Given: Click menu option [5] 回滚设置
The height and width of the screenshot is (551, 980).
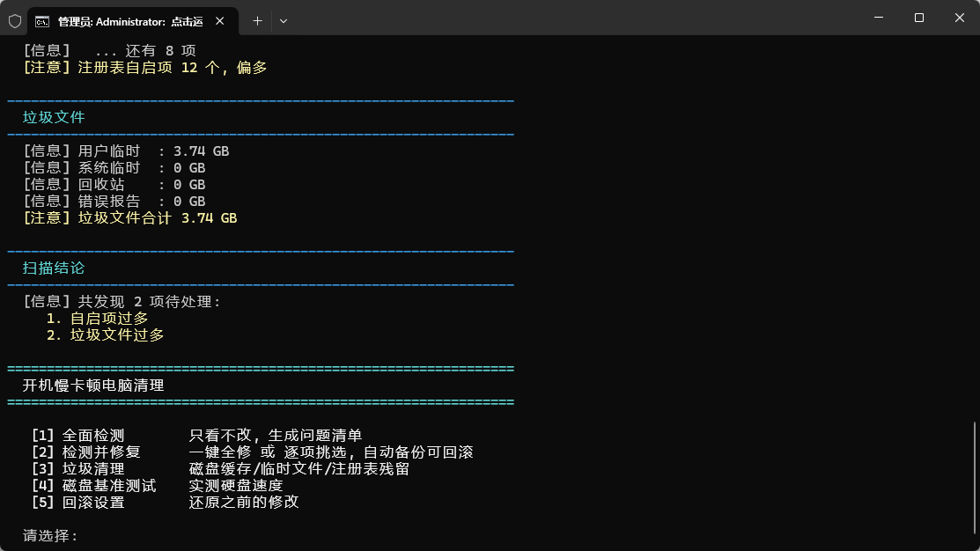Looking at the screenshot, I should pos(78,503).
